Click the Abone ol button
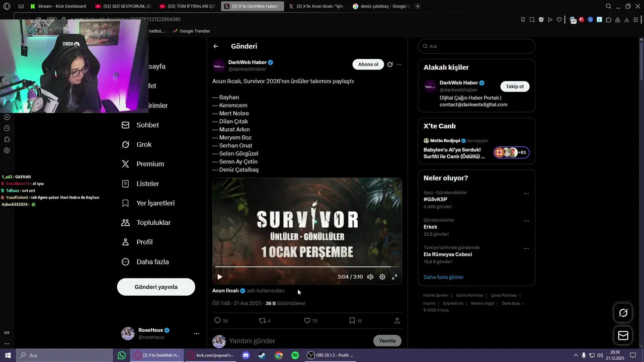This screenshot has height=362, width=644. coord(368,64)
